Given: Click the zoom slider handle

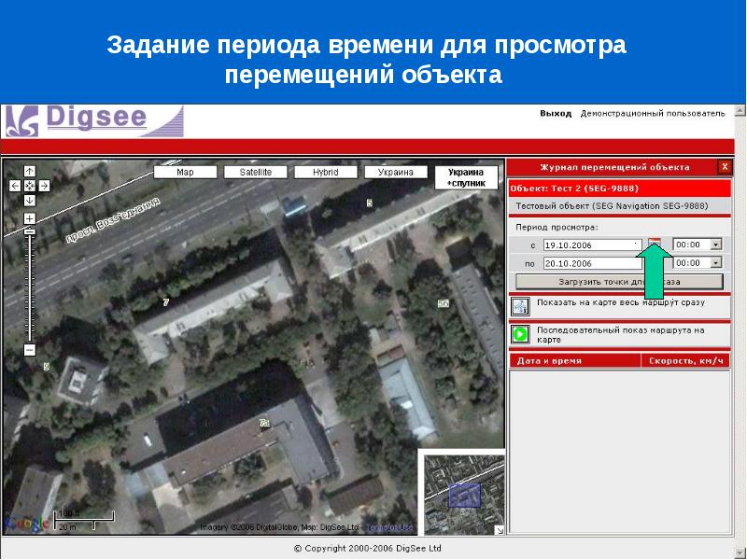Looking at the screenshot, I should [x=30, y=231].
